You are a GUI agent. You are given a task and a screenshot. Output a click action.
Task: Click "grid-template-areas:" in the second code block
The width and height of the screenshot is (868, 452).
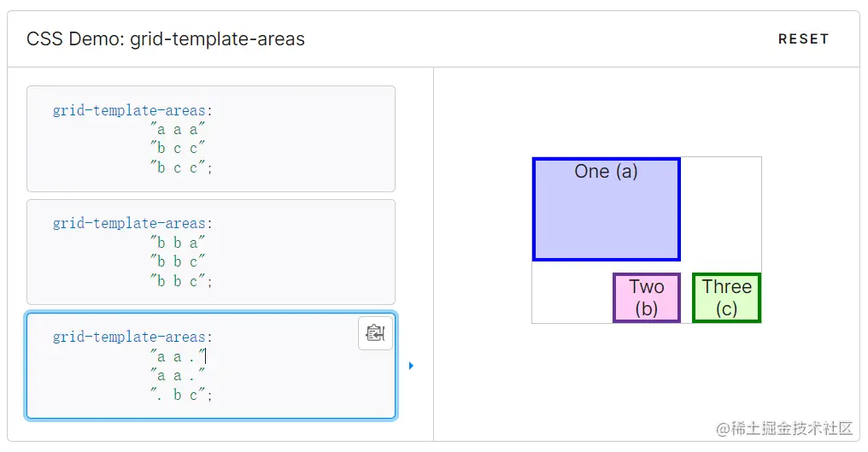pyautogui.click(x=132, y=224)
